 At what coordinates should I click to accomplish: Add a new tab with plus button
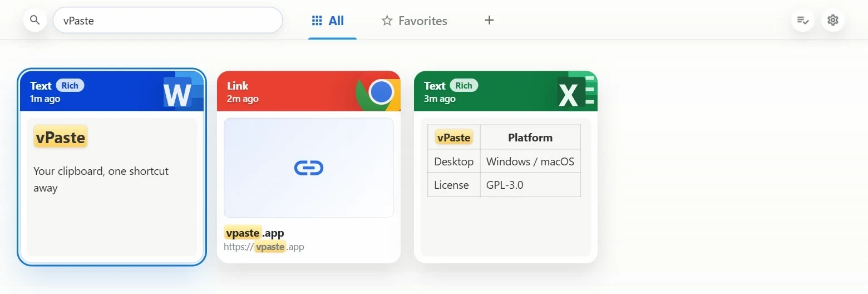click(489, 20)
